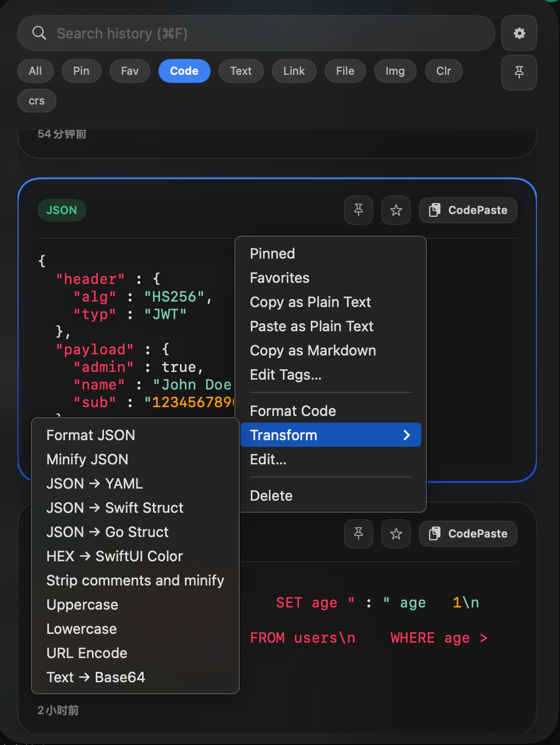Select the crs filter tab

(x=36, y=101)
